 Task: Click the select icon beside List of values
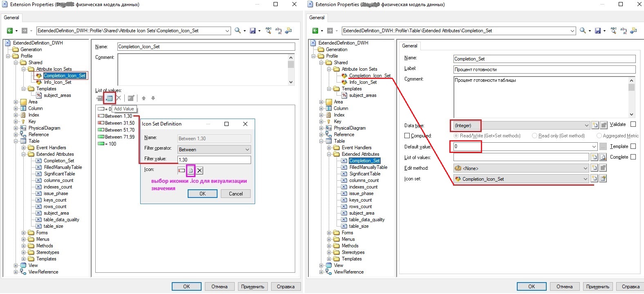click(x=603, y=157)
